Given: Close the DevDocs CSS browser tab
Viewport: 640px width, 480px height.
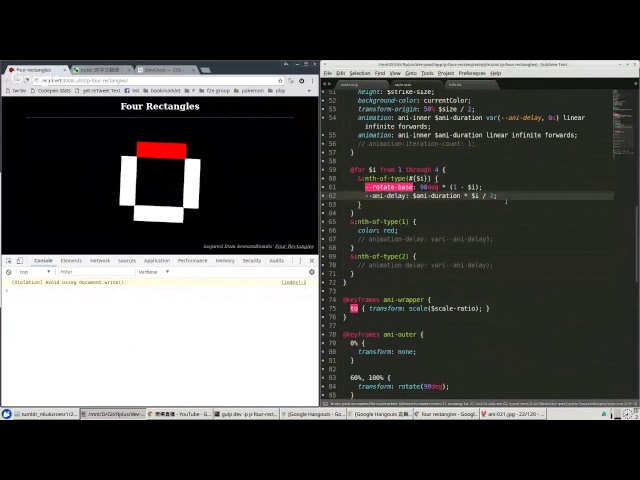Looking at the screenshot, I should (x=194, y=70).
